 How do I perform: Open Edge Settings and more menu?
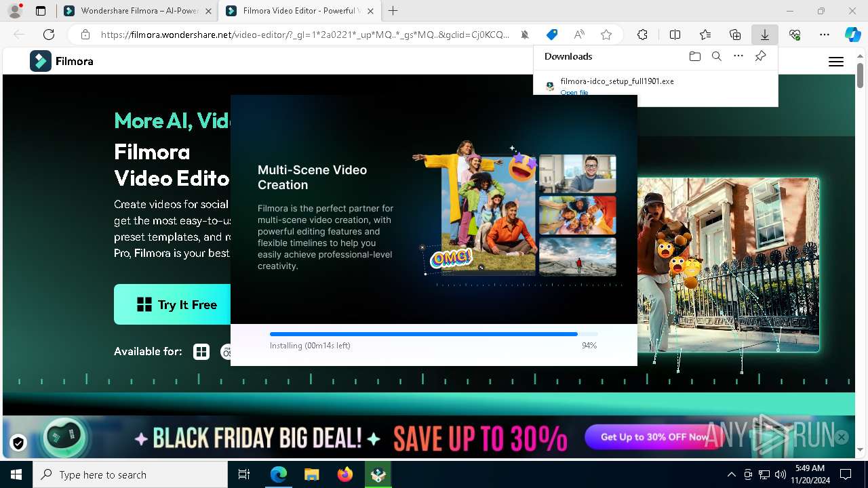(825, 35)
